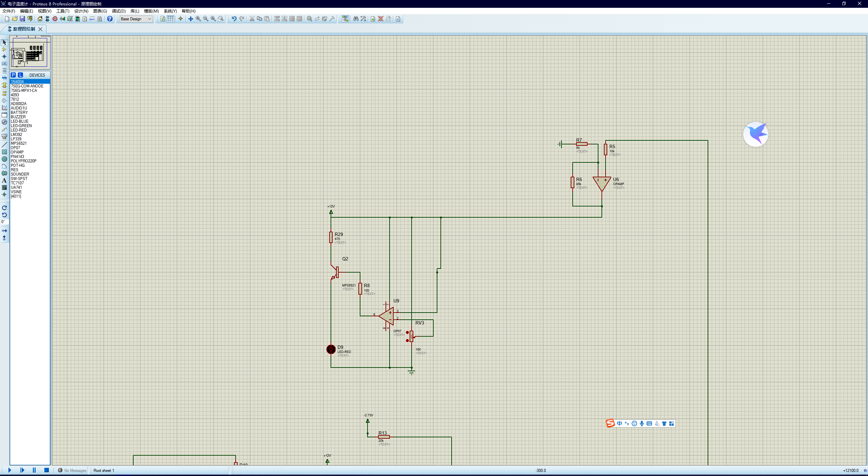Select the Component mode tool
The image size is (868, 476).
click(x=4, y=49)
